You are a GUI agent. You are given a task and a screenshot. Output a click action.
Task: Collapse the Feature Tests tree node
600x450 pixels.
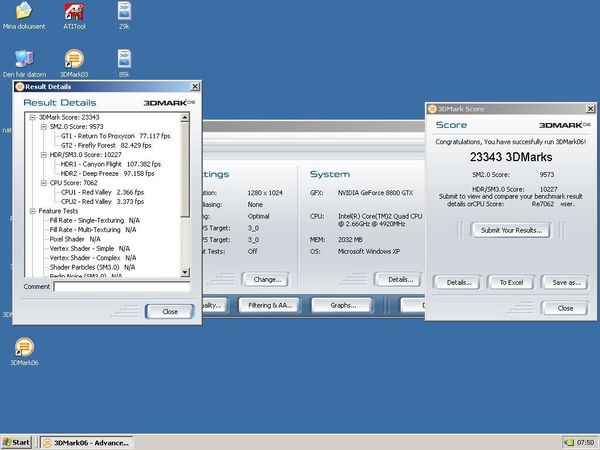33,211
